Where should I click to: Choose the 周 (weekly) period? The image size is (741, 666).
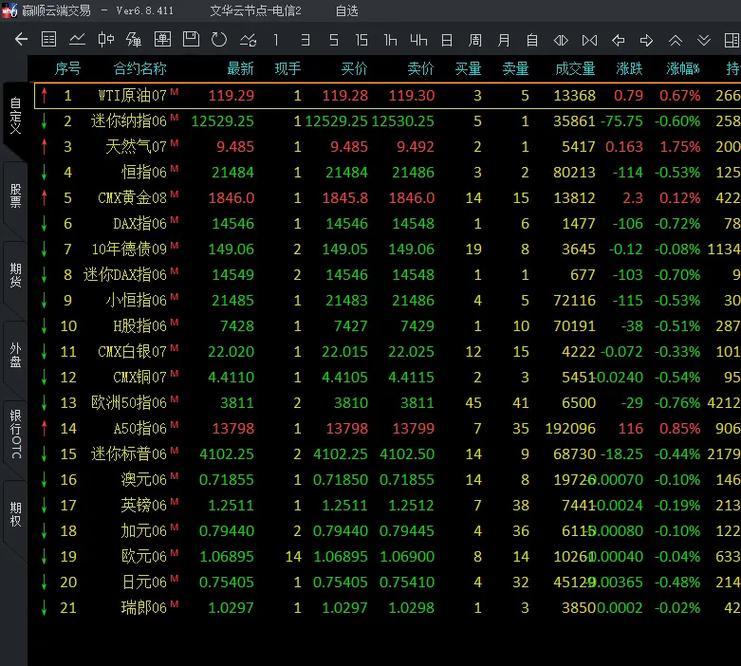tap(475, 40)
